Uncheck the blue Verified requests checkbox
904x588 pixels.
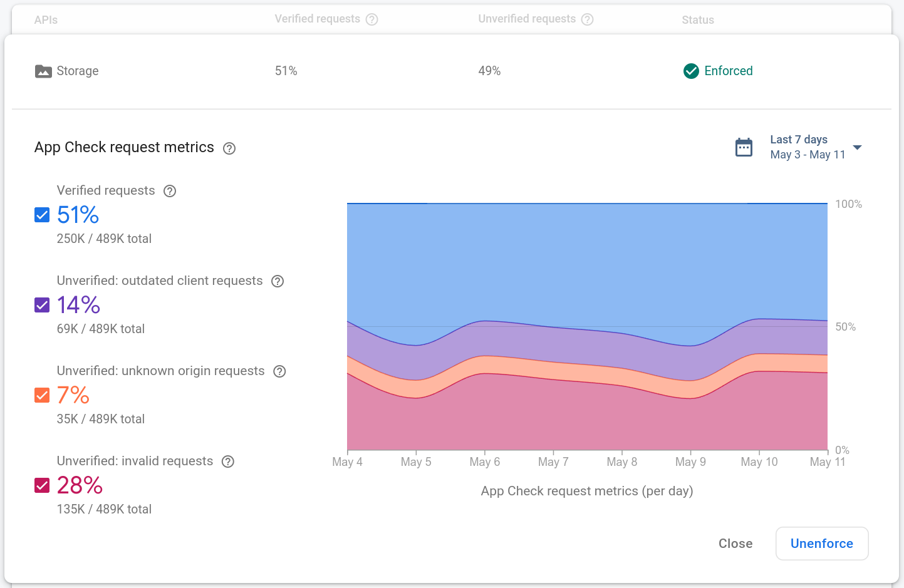click(x=41, y=215)
